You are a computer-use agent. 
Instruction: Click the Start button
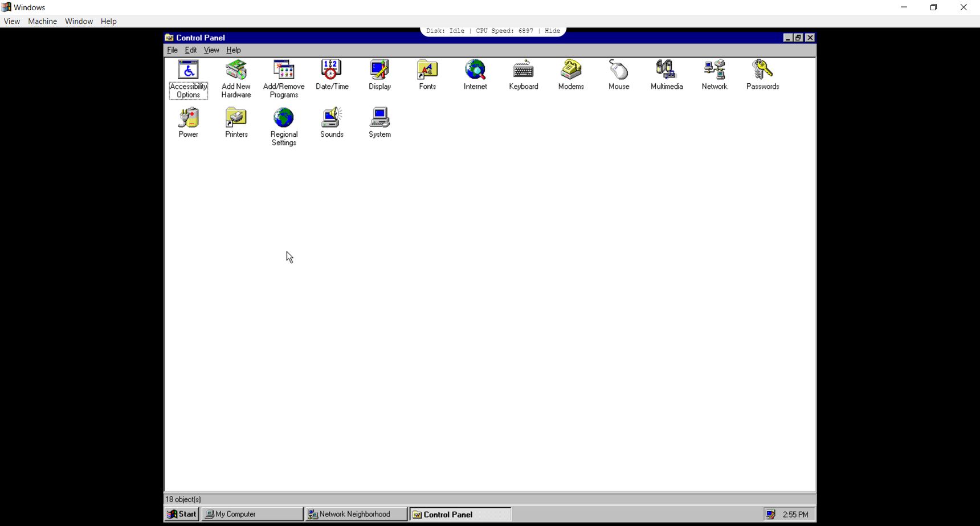[x=182, y=514]
